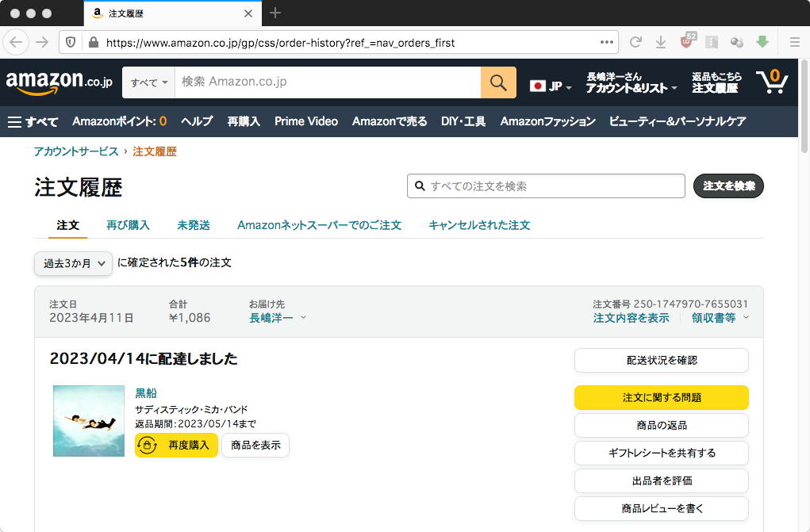Open Amazonファッション in the navigation bar

pos(547,121)
